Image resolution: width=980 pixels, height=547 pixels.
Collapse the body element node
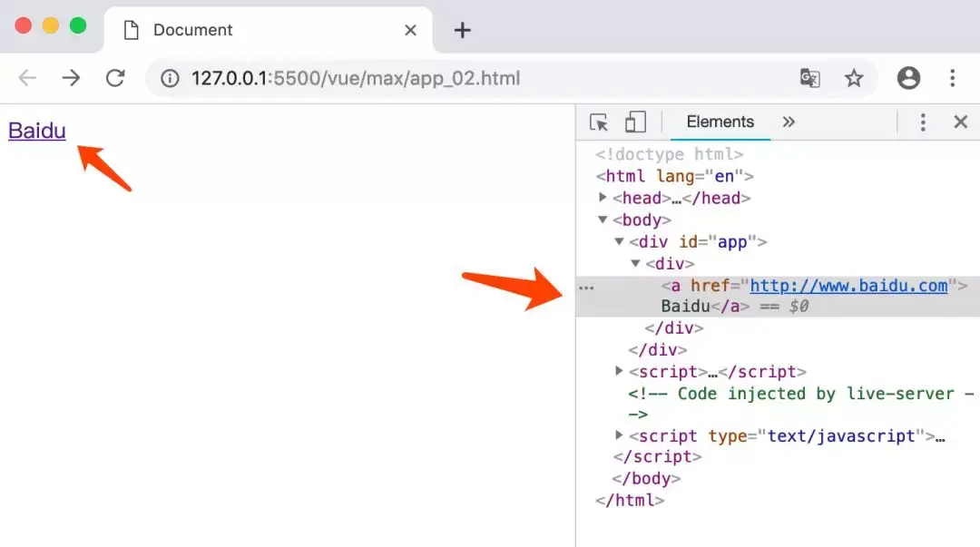[603, 220]
